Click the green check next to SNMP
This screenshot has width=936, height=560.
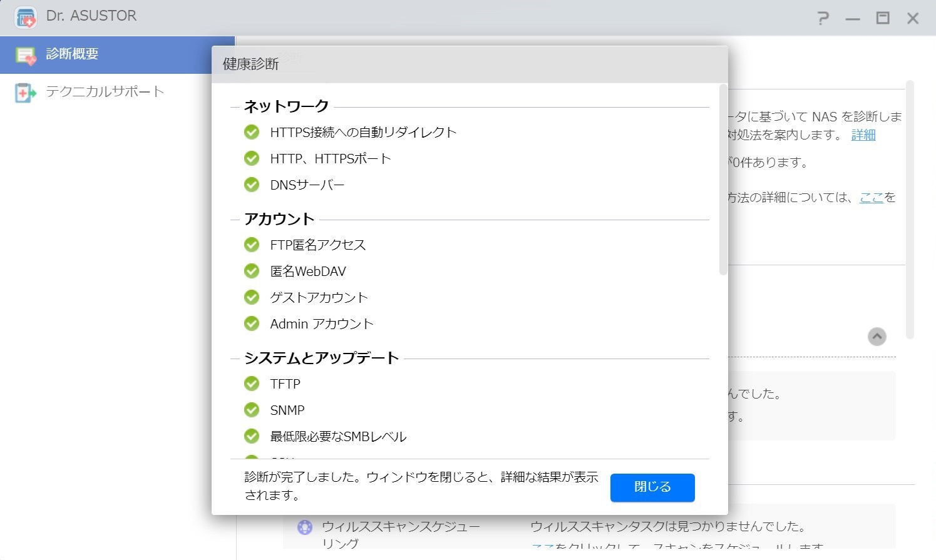tap(252, 410)
